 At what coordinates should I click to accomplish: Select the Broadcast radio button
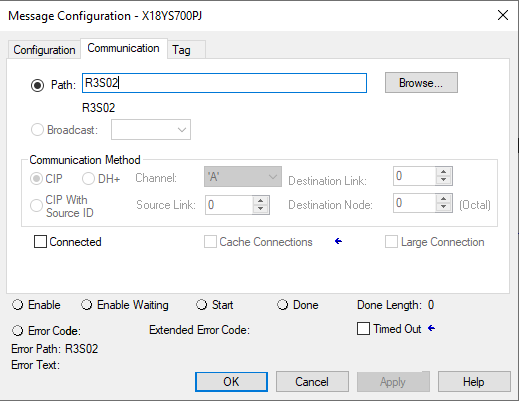(37, 129)
